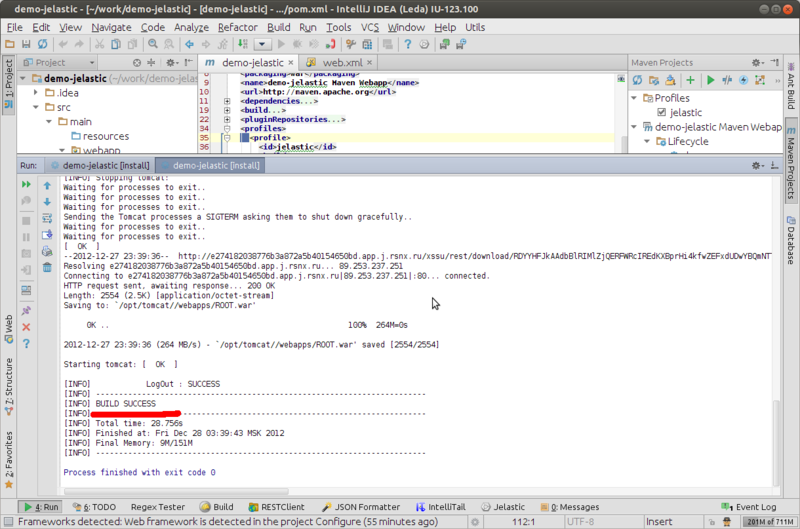Viewport: 800px width, 529px height.
Task: Open the Event Log
Action: pos(748,507)
